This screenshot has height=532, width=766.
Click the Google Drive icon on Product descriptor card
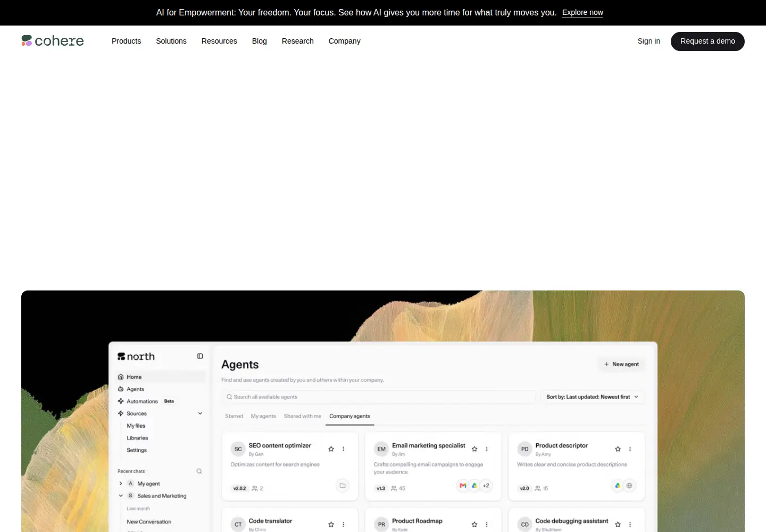pyautogui.click(x=618, y=485)
